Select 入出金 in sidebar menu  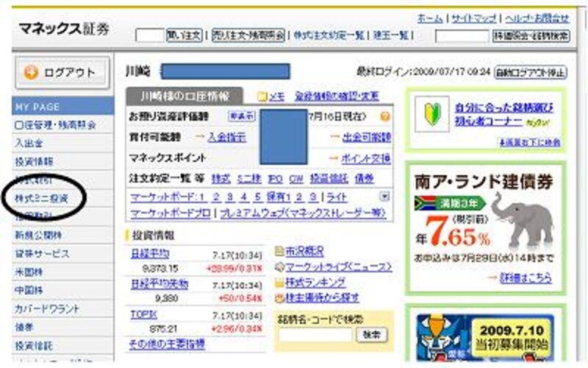(29, 143)
